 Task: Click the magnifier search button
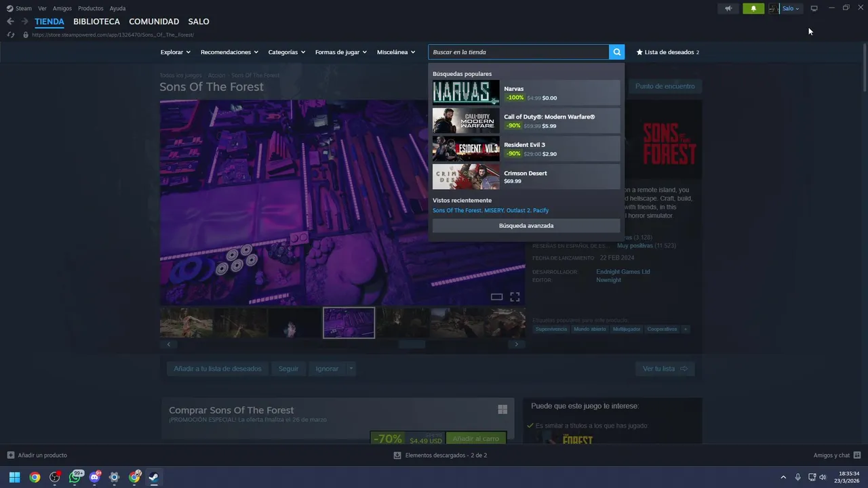click(x=616, y=52)
